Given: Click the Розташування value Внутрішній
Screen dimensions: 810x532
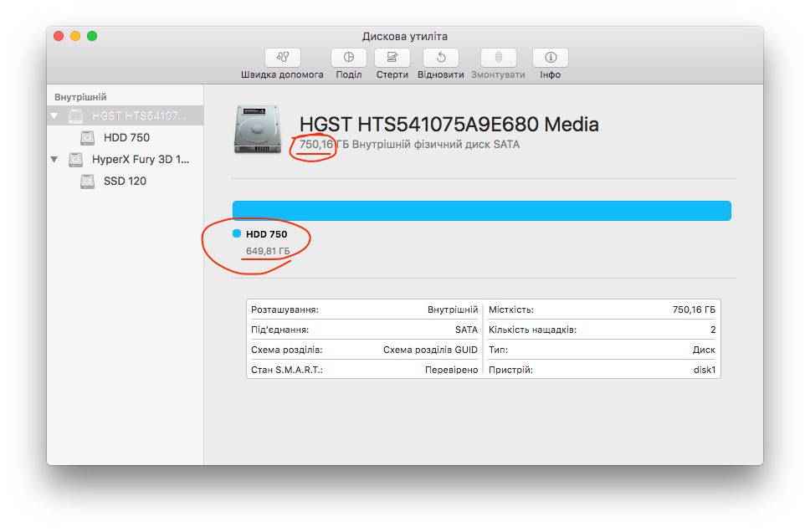Looking at the screenshot, I should coord(453,309).
